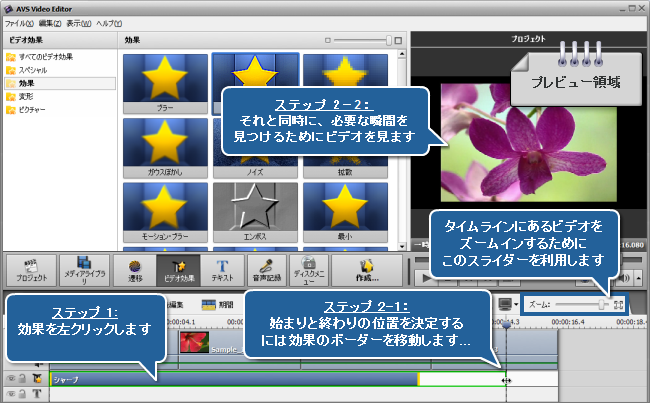Select スペシャル effects folder
The width and height of the screenshot is (650, 403).
(x=27, y=70)
